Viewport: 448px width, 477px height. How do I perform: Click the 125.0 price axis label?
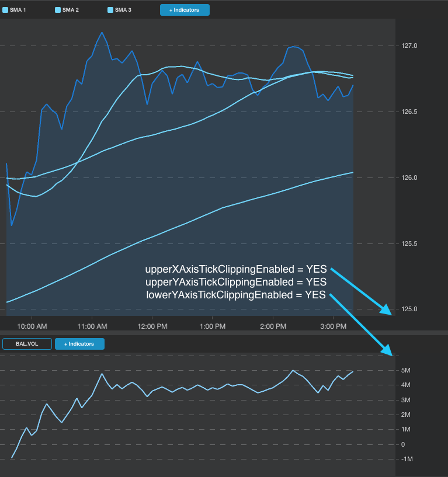pos(409,309)
